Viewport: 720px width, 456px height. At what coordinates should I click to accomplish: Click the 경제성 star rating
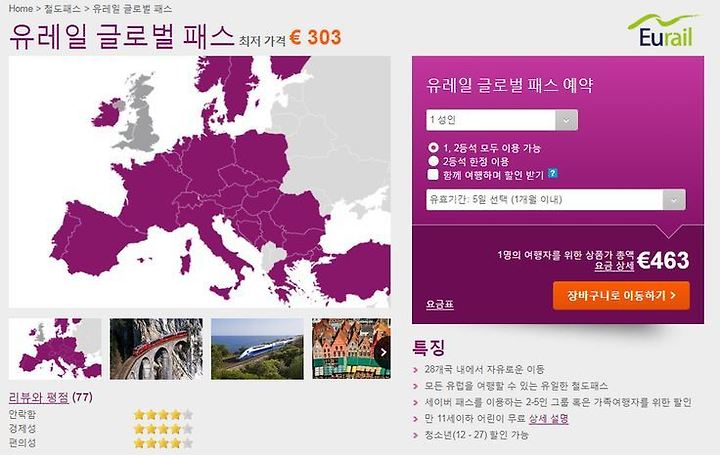coord(163,429)
